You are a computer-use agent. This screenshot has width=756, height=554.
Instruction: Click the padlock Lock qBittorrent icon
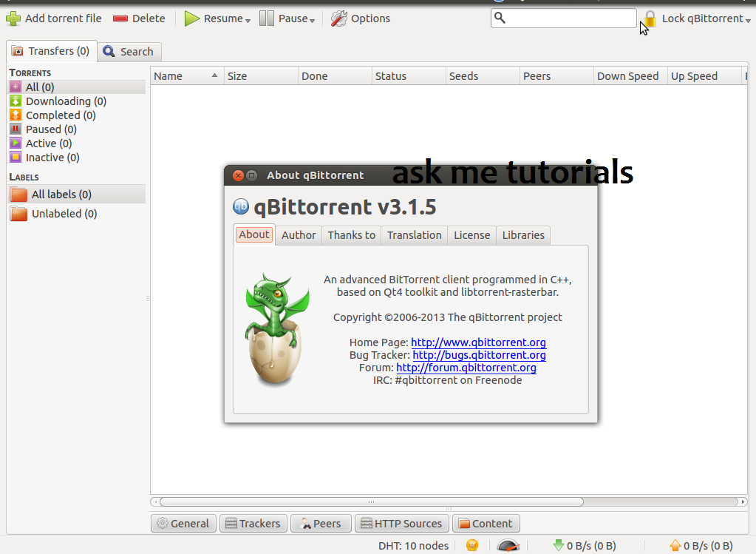[650, 19]
